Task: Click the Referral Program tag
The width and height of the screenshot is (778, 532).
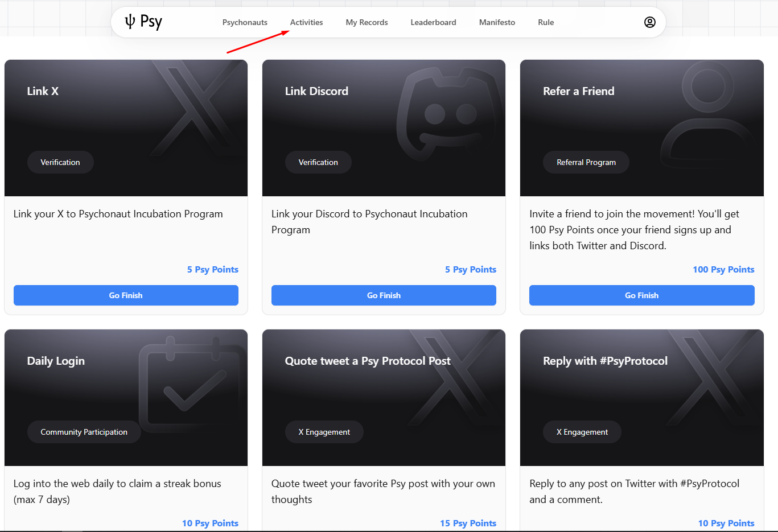Action: [x=586, y=162]
